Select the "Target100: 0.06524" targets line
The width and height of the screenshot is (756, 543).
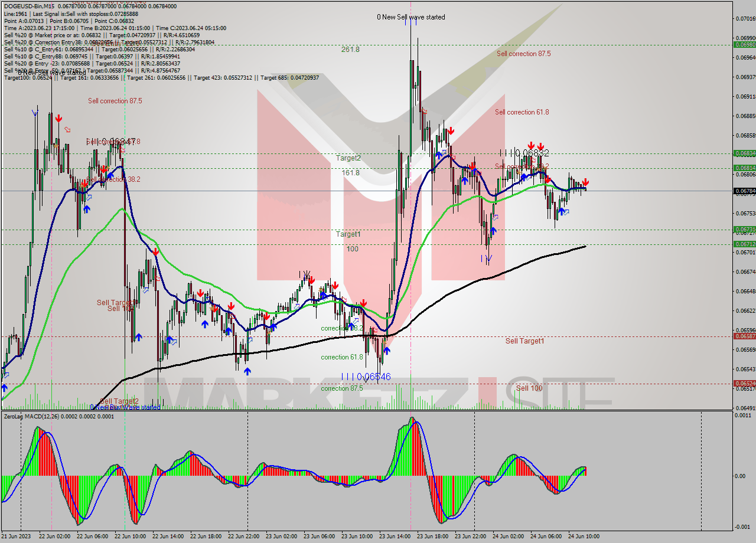[x=161, y=78]
